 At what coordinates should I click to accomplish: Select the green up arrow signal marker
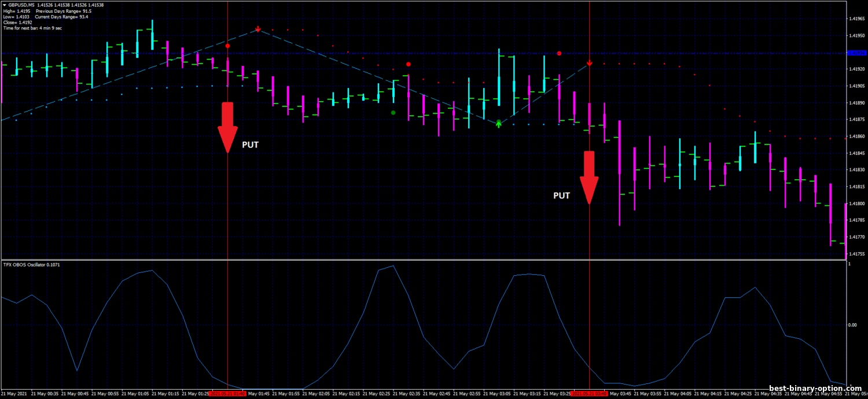[x=499, y=123]
